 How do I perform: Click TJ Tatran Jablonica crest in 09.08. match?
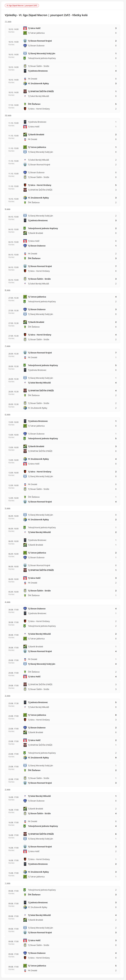tap(25, 966)
